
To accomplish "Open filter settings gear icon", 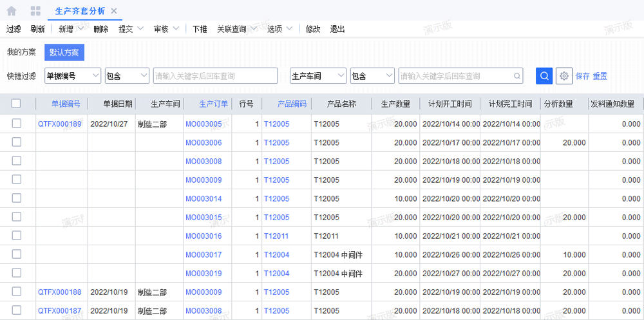I will click(x=564, y=76).
